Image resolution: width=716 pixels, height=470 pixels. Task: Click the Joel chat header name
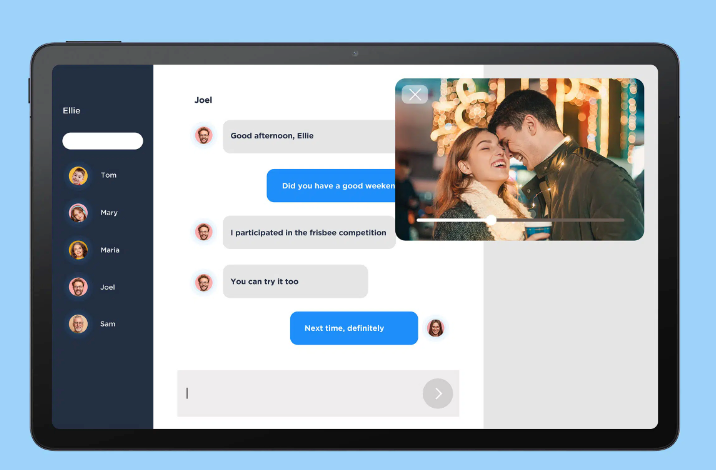203,100
